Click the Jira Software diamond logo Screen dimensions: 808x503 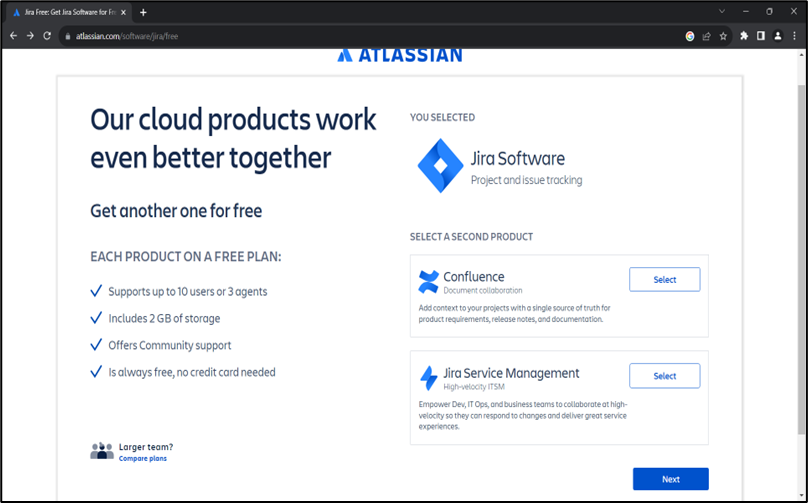[x=440, y=165]
